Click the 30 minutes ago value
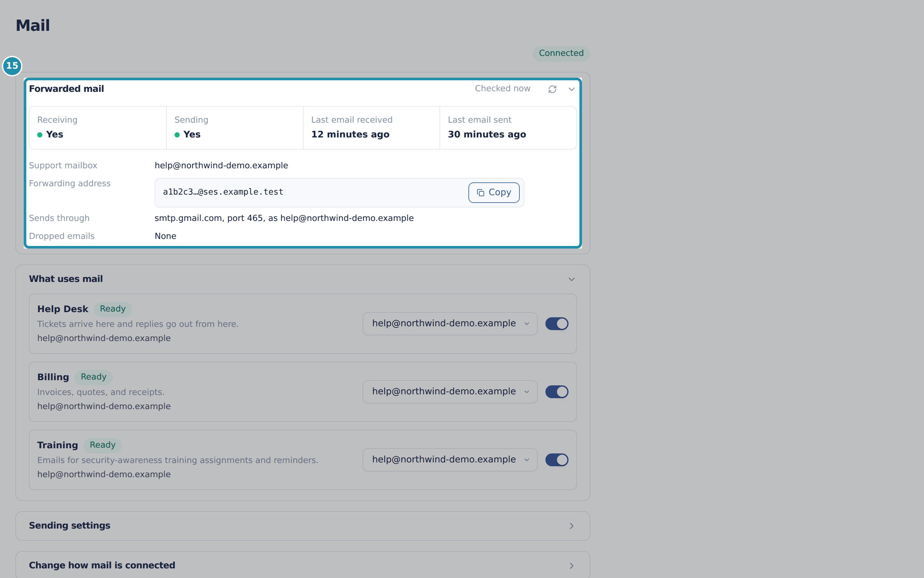This screenshot has width=924, height=578. click(x=487, y=135)
